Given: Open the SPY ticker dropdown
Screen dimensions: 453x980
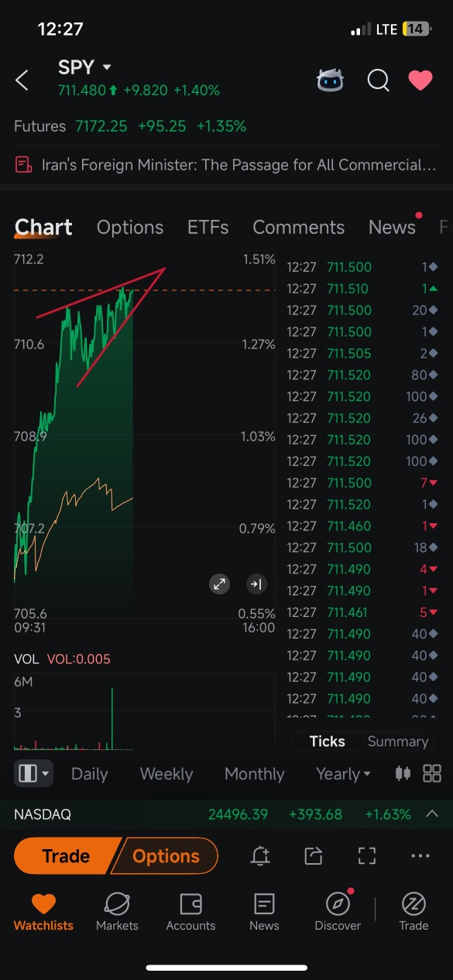Looking at the screenshot, I should [84, 67].
